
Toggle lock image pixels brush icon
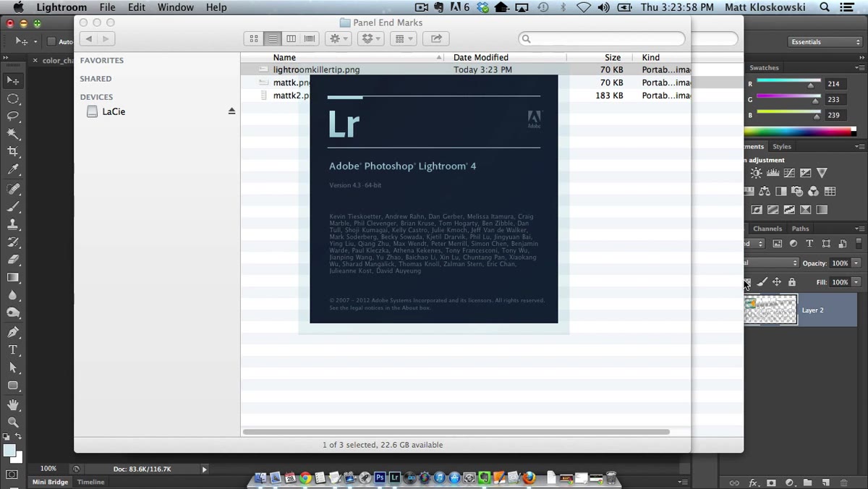pyautogui.click(x=762, y=282)
